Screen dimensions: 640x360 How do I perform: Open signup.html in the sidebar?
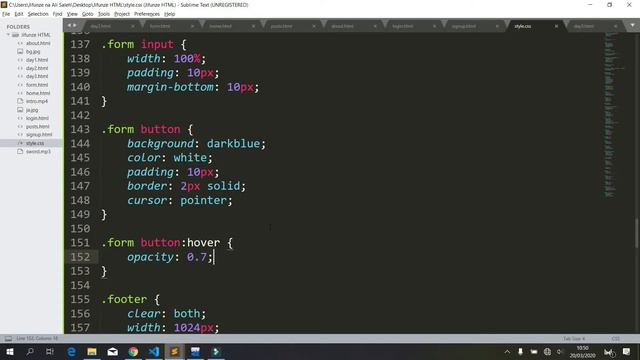click(39, 135)
